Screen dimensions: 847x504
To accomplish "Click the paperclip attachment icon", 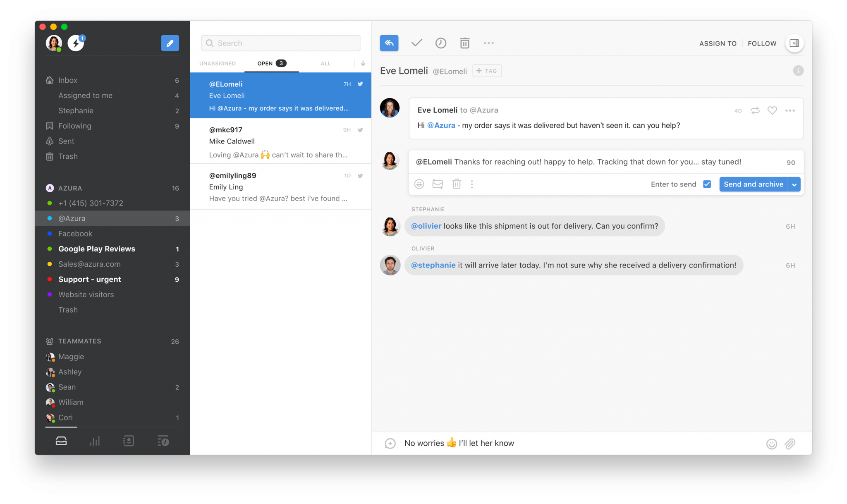I will click(790, 444).
